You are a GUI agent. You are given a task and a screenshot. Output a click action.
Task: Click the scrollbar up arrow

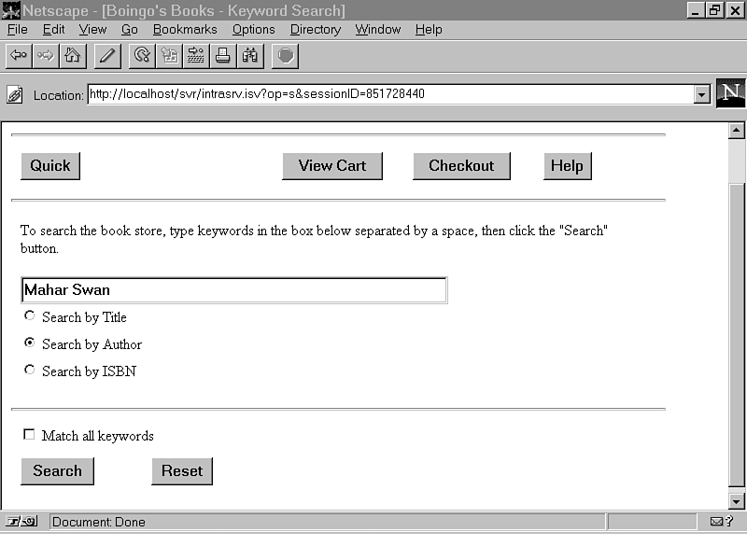click(737, 130)
